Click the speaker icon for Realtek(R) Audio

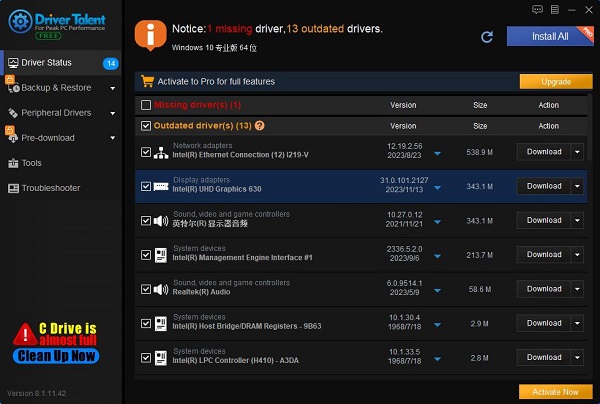[x=161, y=289]
